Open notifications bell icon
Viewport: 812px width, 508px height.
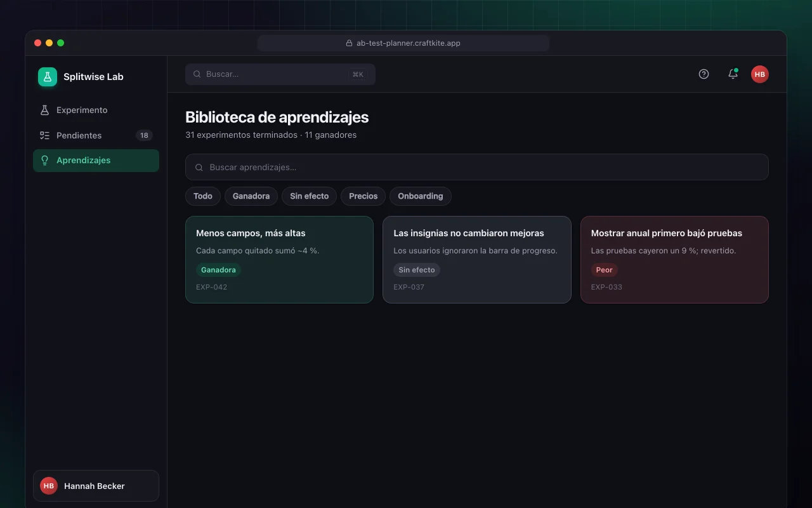[733, 74]
